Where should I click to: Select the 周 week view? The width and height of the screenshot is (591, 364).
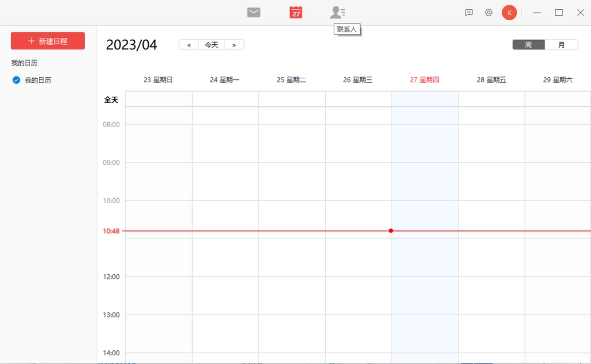(x=529, y=44)
